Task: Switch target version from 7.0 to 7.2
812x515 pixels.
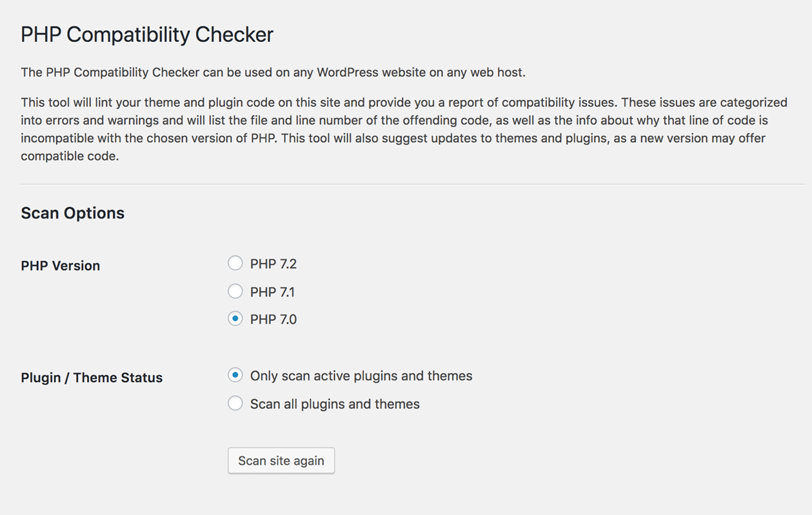Action: tap(235, 263)
